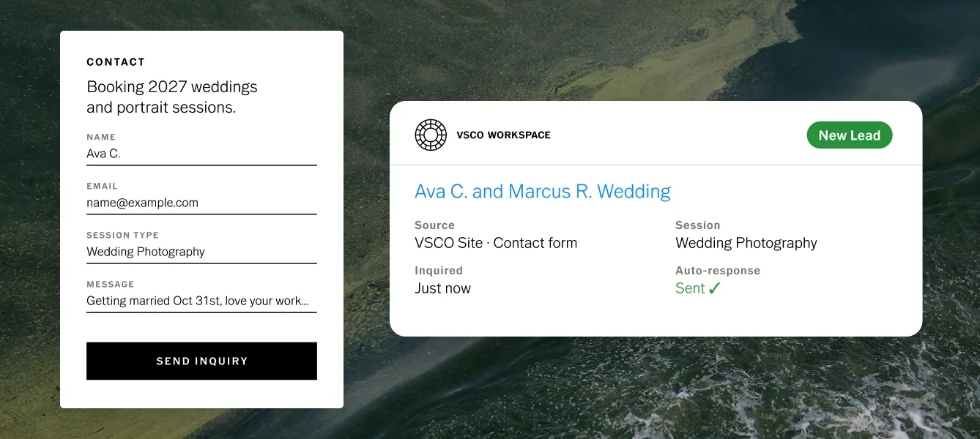Click the Message field starting 'Getting married Oct 31st'

tap(201, 301)
